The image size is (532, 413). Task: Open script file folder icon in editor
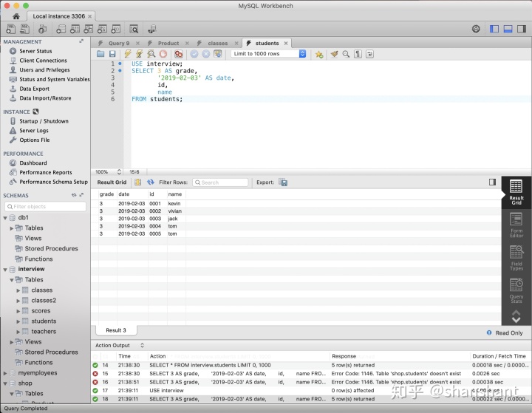(100, 54)
